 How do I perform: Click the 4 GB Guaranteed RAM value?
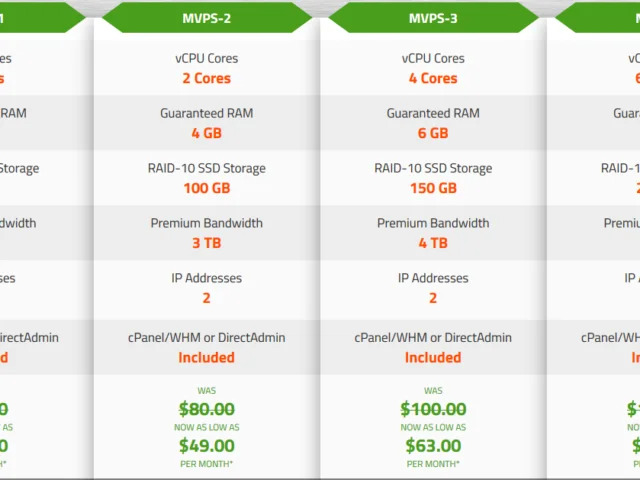tap(207, 133)
